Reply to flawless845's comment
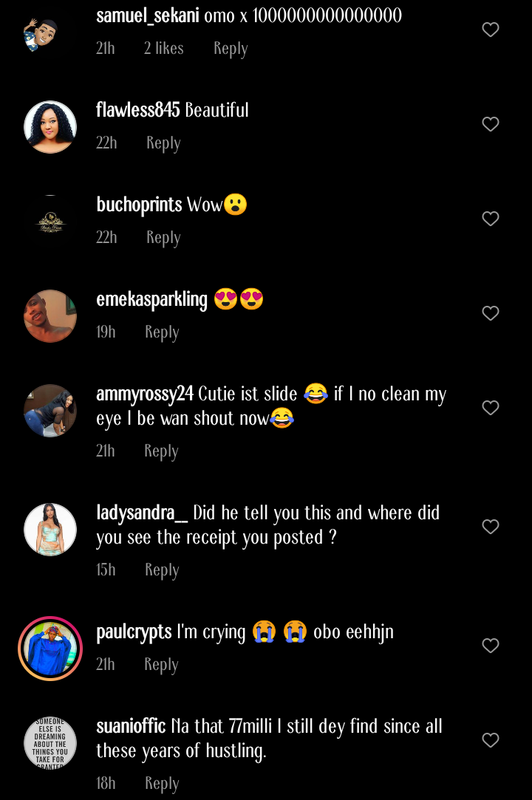Image resolution: width=532 pixels, height=800 pixels. point(163,143)
